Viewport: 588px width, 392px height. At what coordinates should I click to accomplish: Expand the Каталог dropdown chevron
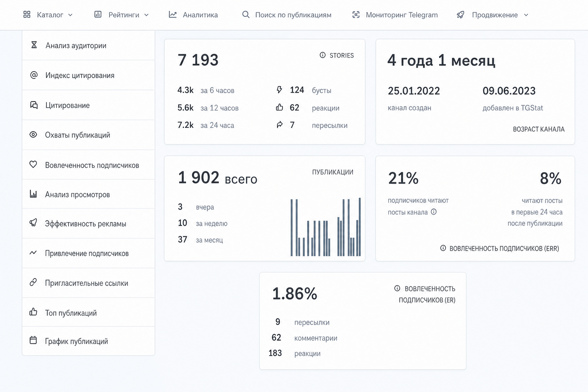click(x=70, y=15)
